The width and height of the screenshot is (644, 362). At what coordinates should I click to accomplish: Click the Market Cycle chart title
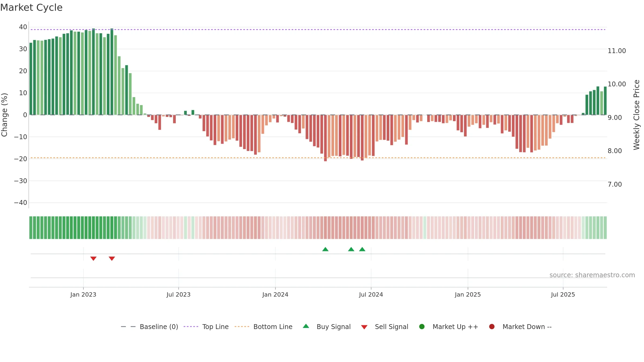click(x=31, y=8)
